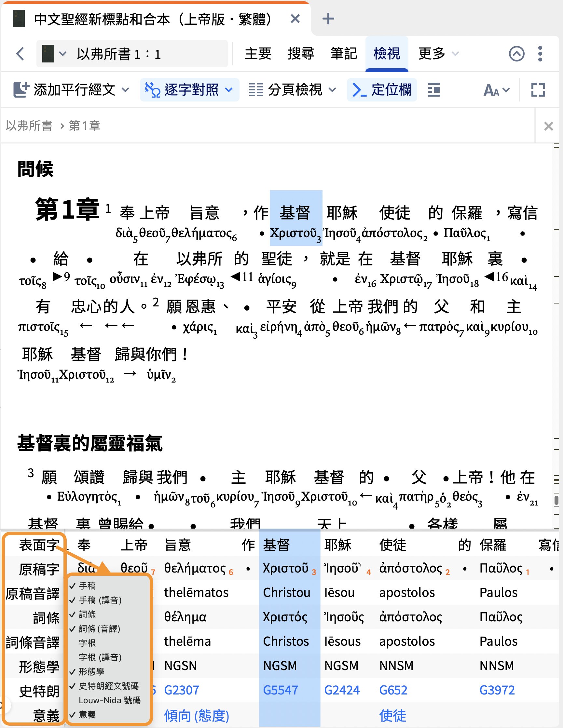Click the 表面字 row label
Image resolution: width=563 pixels, height=728 pixels.
[x=39, y=545]
